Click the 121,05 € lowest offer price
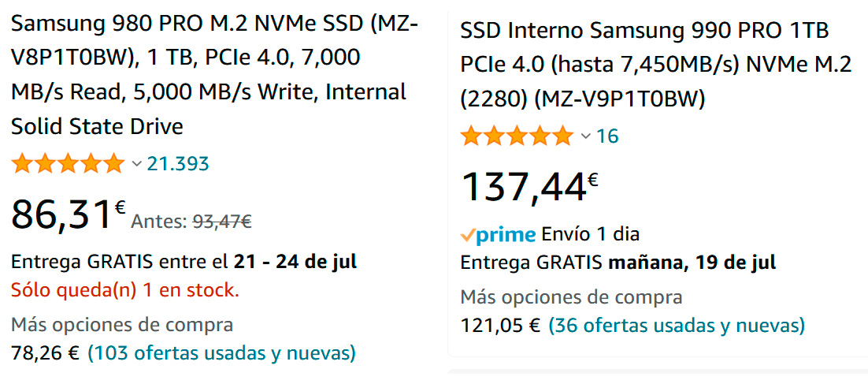This screenshot has height=384, width=868. coord(500,326)
